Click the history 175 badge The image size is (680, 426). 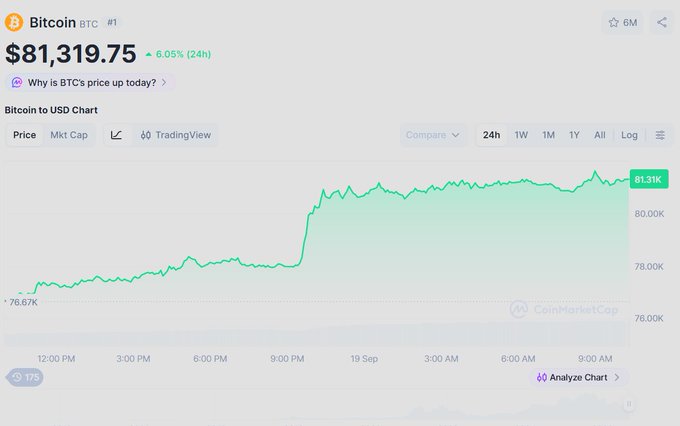pos(25,377)
